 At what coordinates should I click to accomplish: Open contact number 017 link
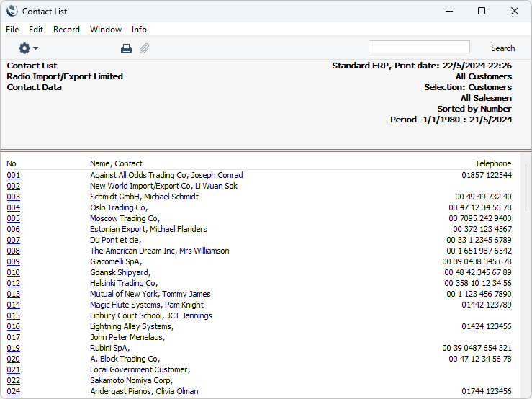13,337
